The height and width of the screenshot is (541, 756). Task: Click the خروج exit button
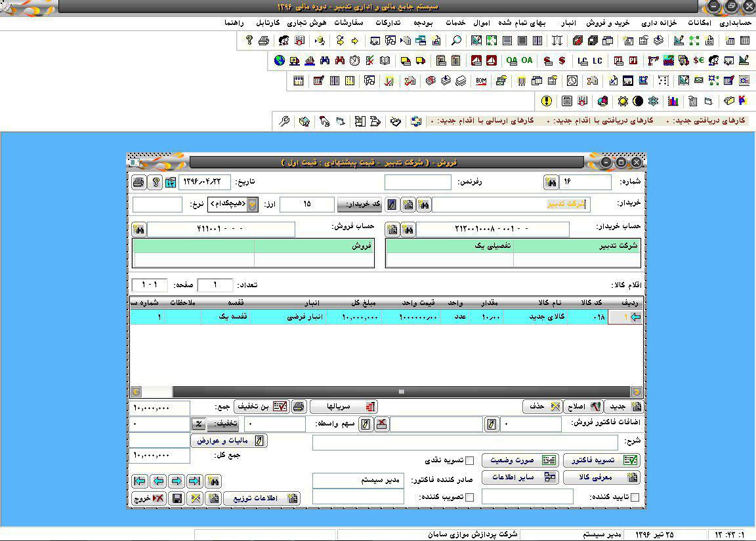pos(148,498)
